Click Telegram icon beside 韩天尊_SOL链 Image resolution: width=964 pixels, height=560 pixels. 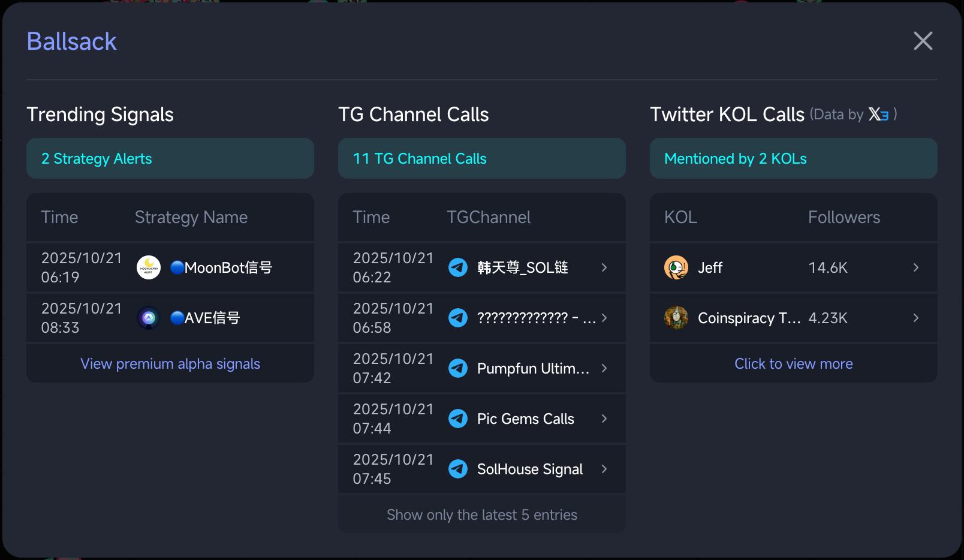tap(458, 267)
